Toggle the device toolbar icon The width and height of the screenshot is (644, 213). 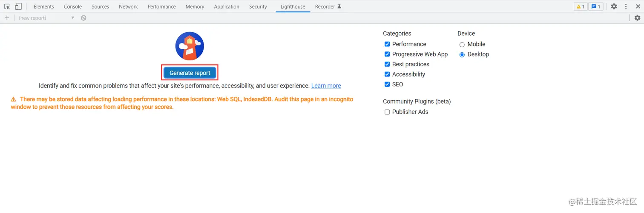(18, 6)
